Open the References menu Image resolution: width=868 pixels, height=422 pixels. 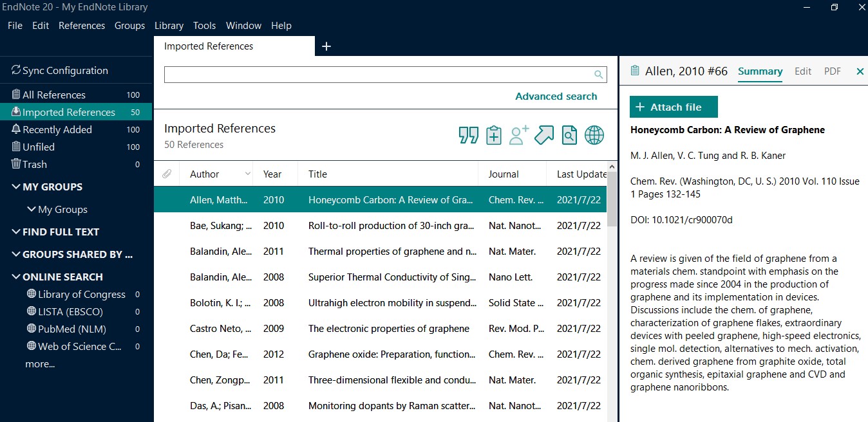coord(82,26)
